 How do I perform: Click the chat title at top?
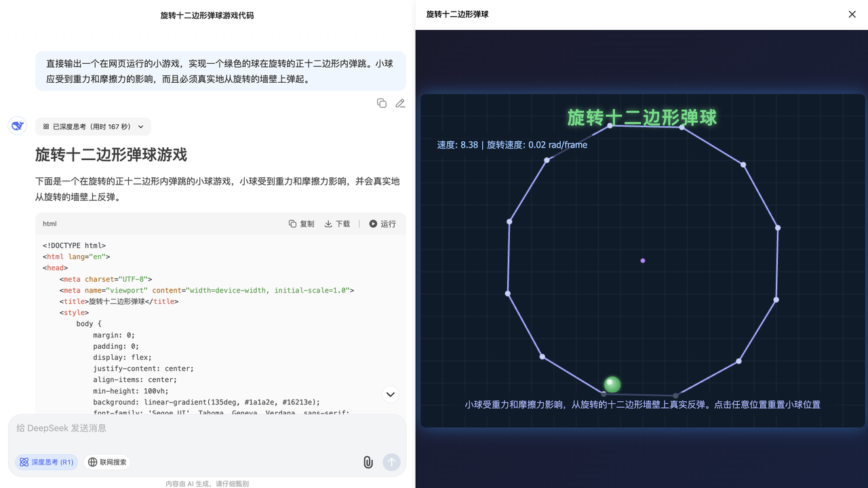208,15
